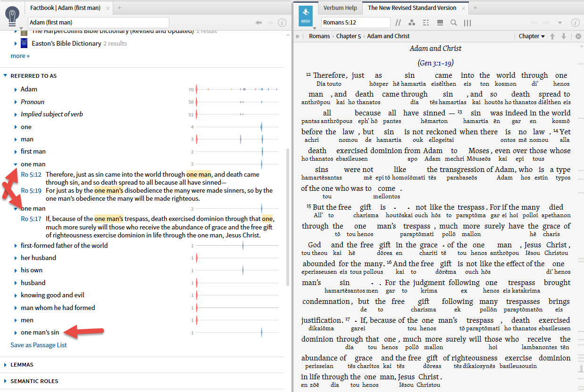Go back in Factbook history arrow
This screenshot has height=392, width=584.
(259, 22)
